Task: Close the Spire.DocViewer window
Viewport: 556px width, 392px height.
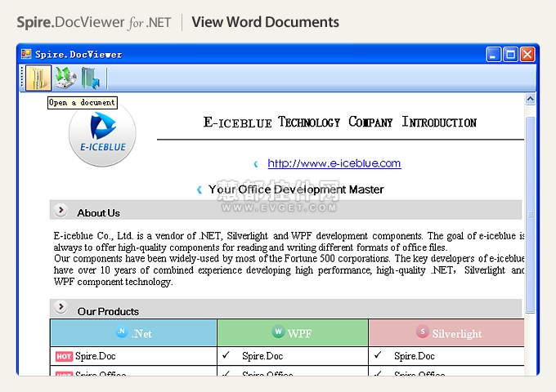Action: tap(527, 55)
